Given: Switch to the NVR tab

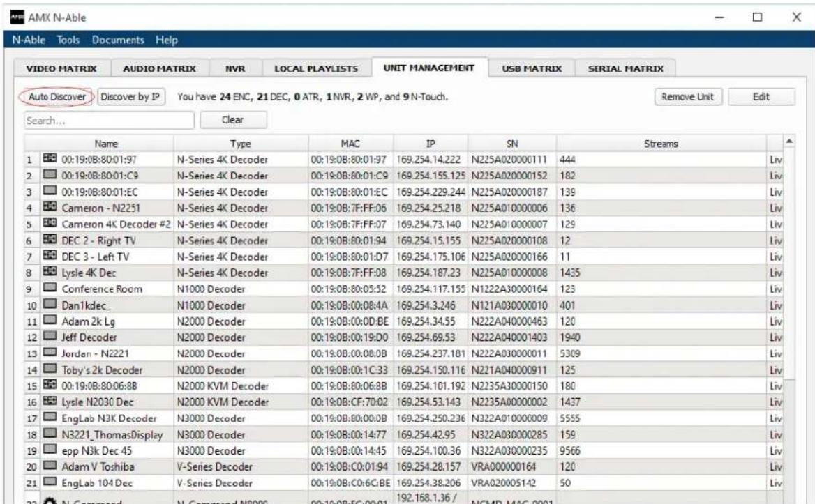Looking at the screenshot, I should [235, 68].
